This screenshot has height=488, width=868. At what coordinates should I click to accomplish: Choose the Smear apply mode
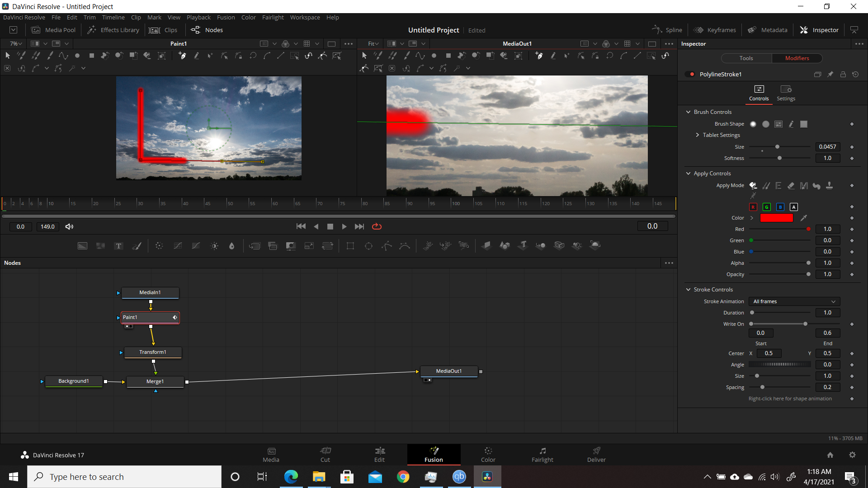coord(816,186)
